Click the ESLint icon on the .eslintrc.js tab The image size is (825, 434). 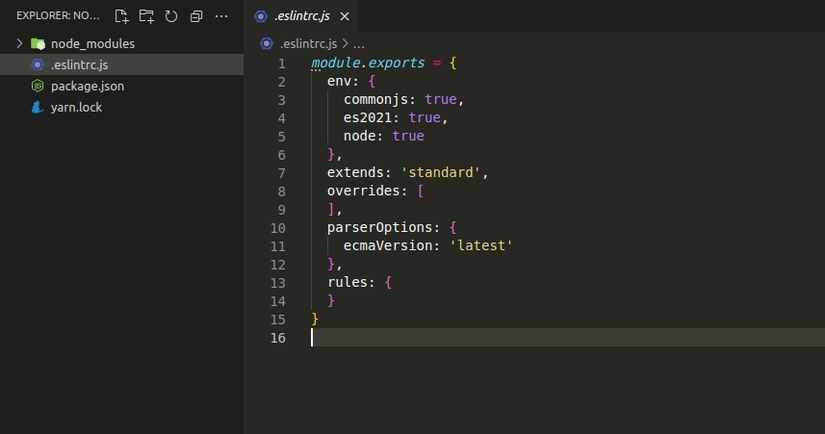coord(260,16)
